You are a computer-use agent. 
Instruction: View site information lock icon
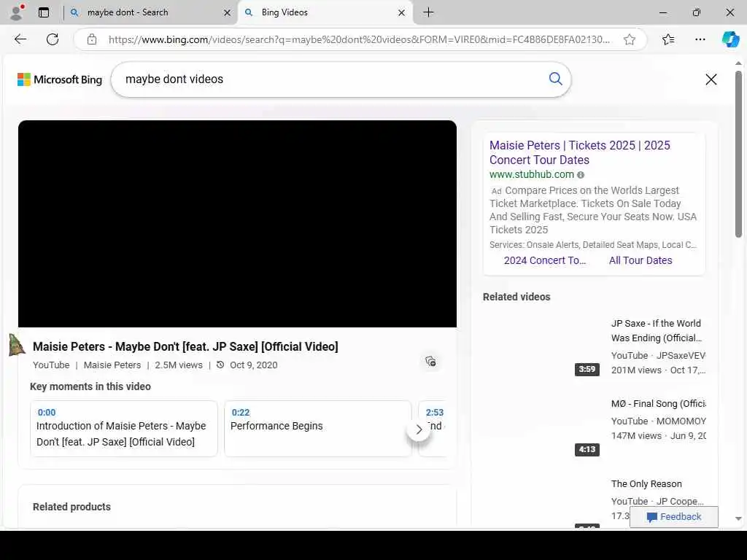coord(92,39)
